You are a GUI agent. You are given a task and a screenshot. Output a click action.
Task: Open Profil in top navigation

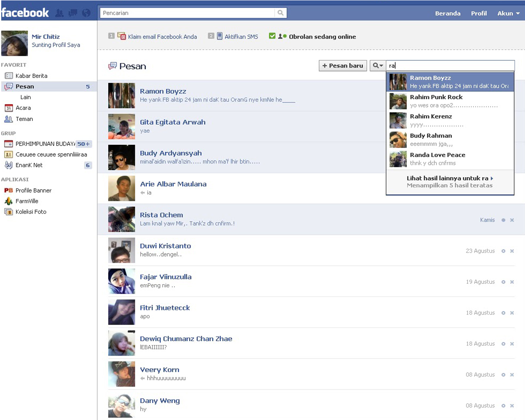[x=479, y=13]
